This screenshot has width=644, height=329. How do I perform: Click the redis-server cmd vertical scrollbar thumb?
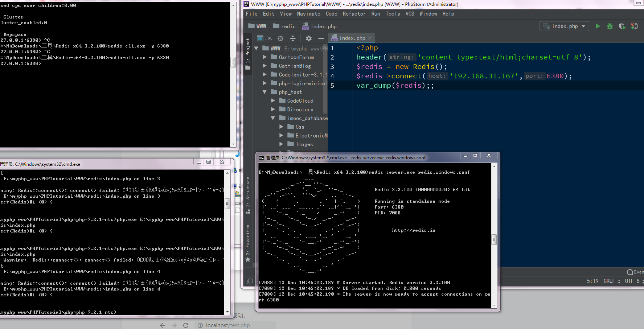pyautogui.click(x=494, y=239)
